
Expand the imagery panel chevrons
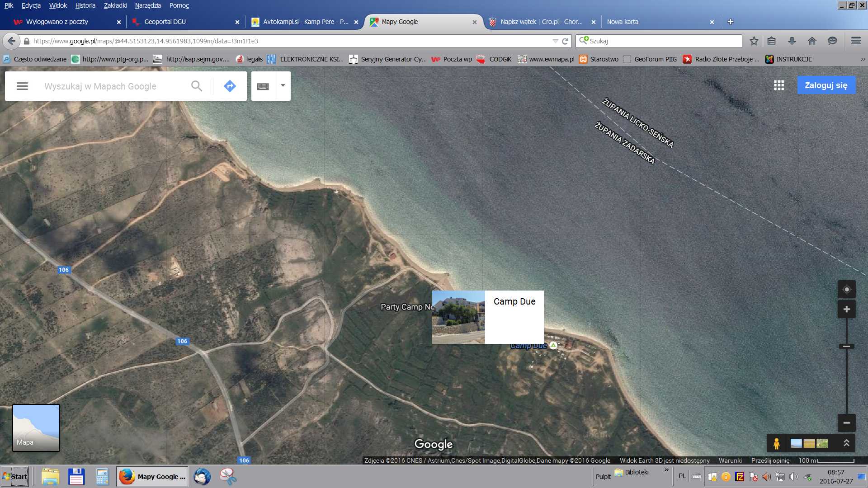point(846,443)
